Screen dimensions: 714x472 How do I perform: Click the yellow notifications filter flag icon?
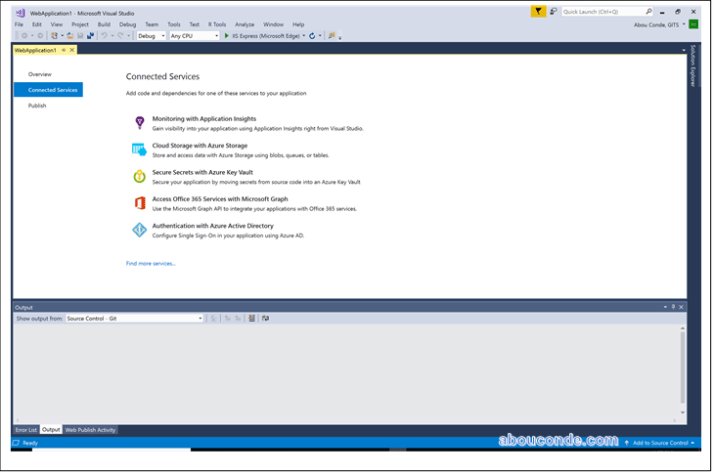pos(539,11)
